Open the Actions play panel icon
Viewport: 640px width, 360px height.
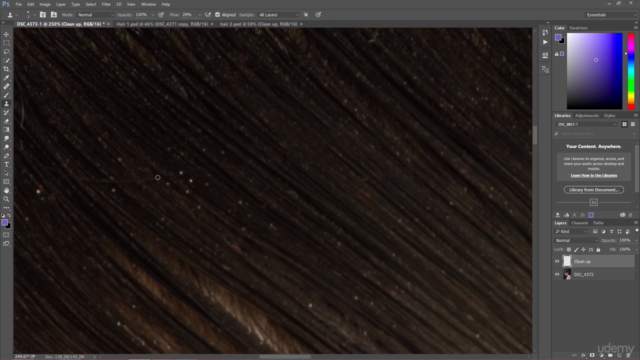click(545, 42)
